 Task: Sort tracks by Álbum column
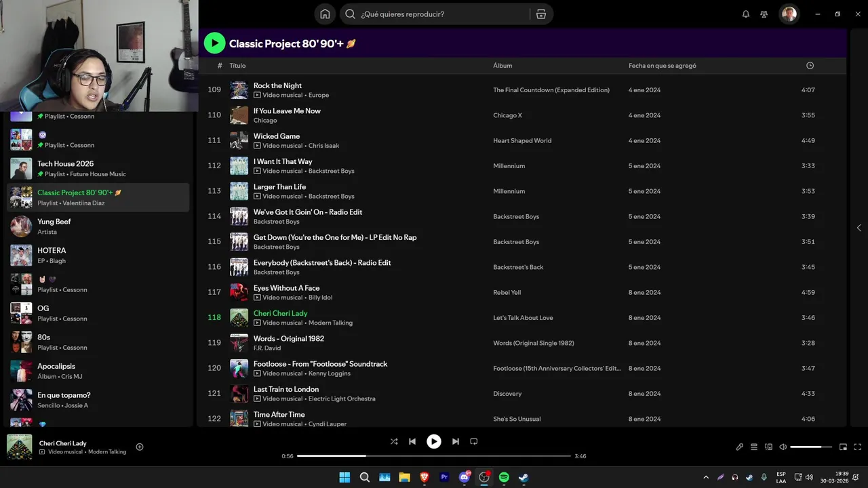tap(502, 66)
